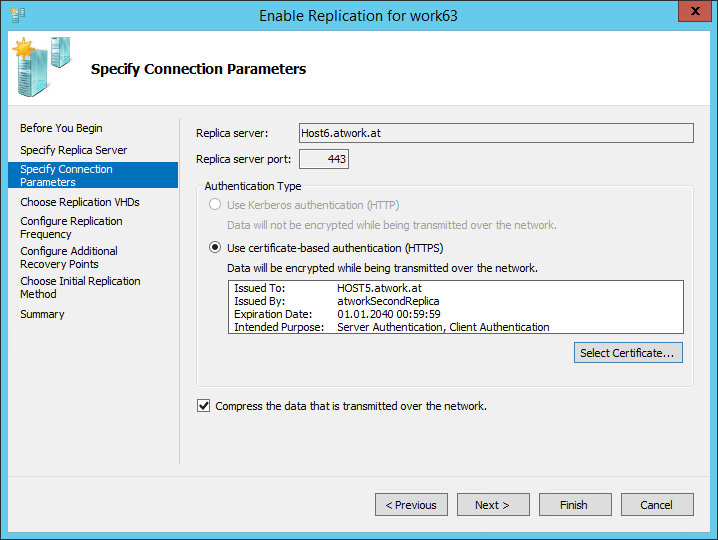Go to Configure Additional Recovery Points
718x540 pixels.
[69, 257]
